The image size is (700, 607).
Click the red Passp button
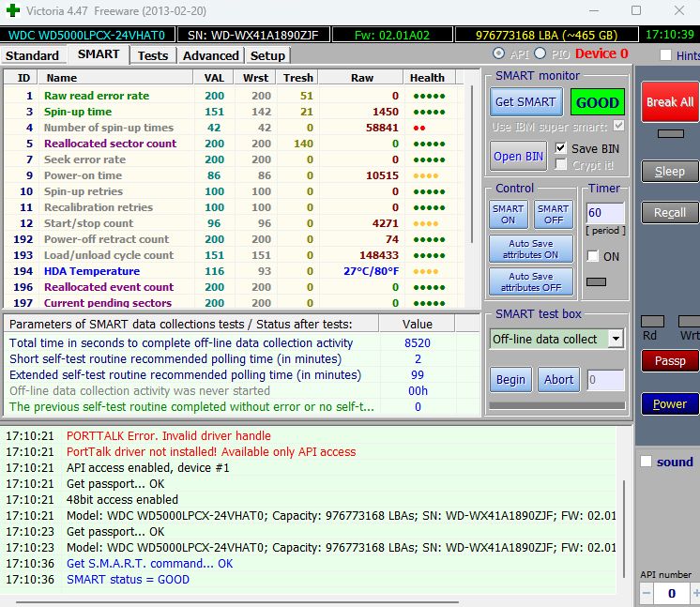(670, 360)
